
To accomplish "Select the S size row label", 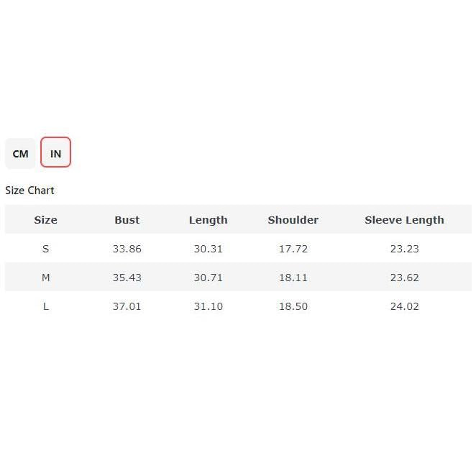I will click(x=45, y=249).
